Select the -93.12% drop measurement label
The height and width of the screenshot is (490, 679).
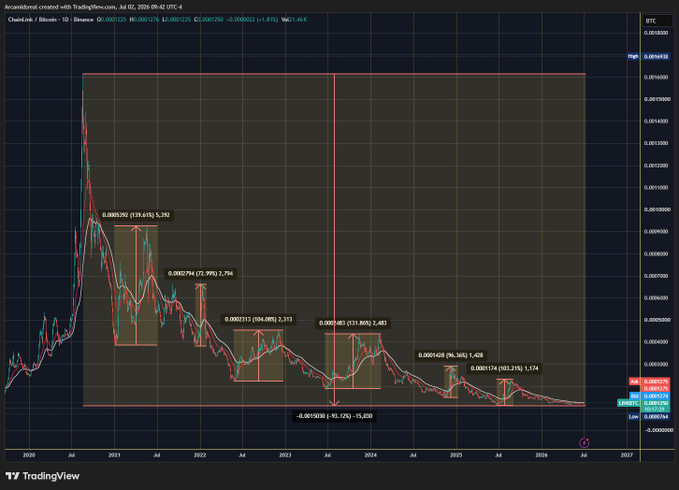334,416
